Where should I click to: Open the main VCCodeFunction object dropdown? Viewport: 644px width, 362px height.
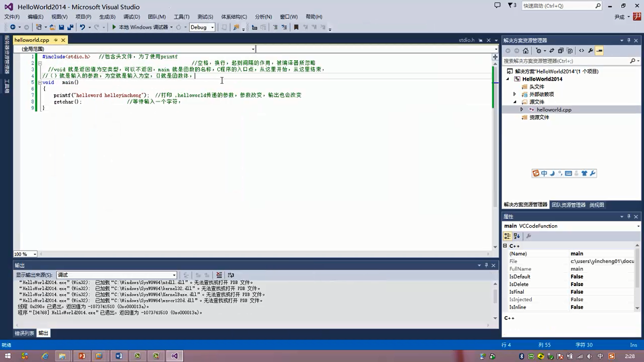point(571,226)
